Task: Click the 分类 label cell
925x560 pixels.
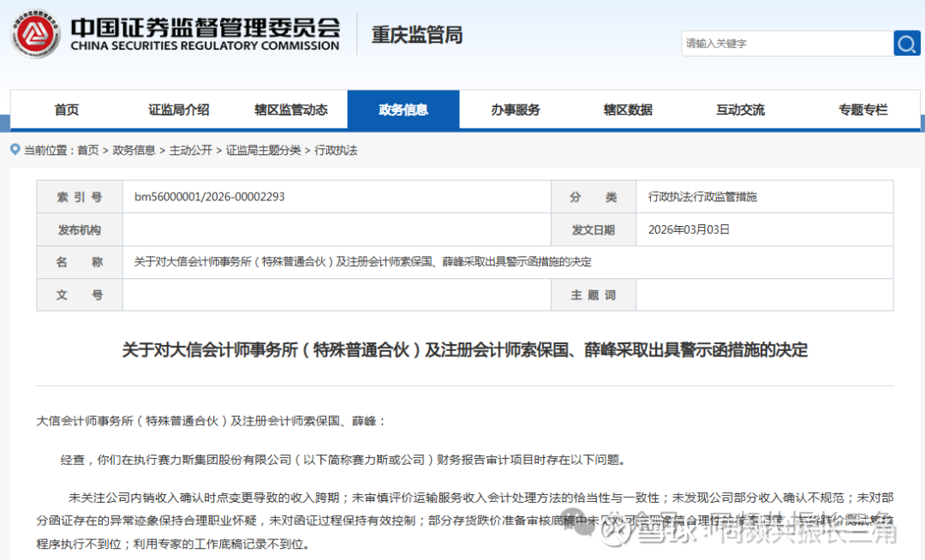Action: tap(594, 197)
